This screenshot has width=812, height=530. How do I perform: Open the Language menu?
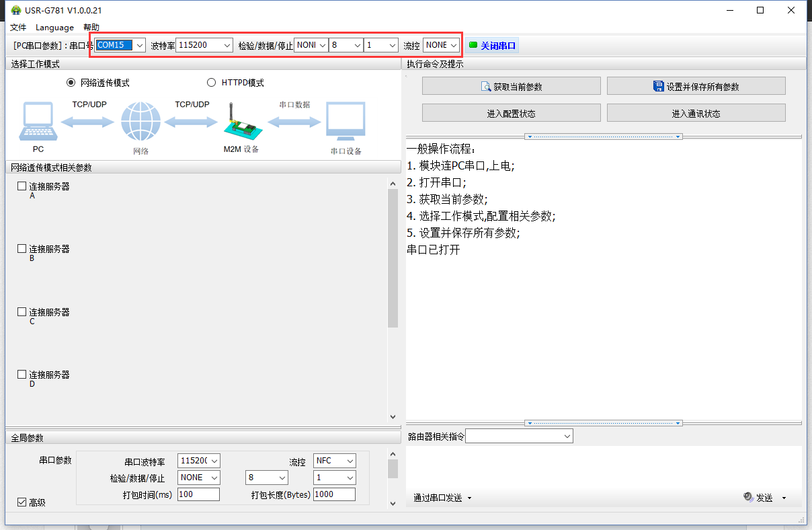pos(54,28)
